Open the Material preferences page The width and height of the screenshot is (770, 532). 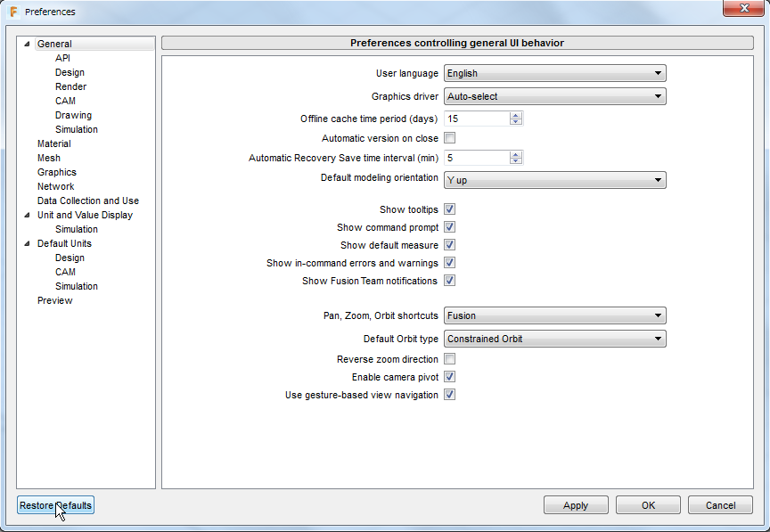(53, 143)
